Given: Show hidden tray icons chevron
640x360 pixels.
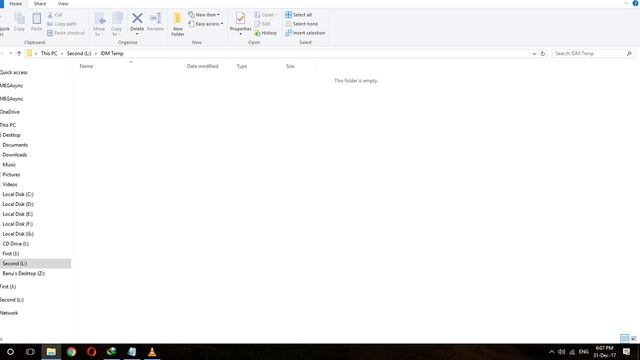Looking at the screenshot, I should coord(551,351).
